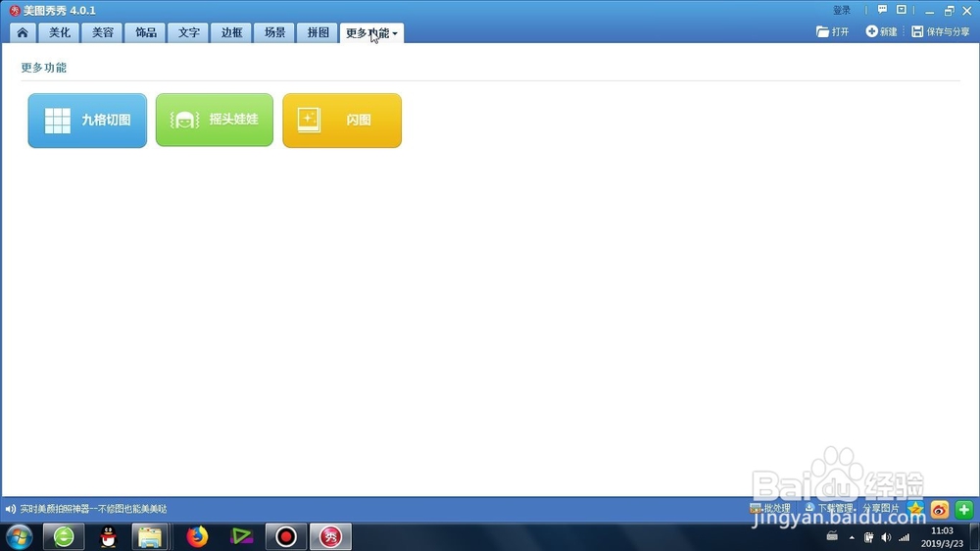Open the title bar menu box icon
The image size is (980, 551).
tap(902, 10)
